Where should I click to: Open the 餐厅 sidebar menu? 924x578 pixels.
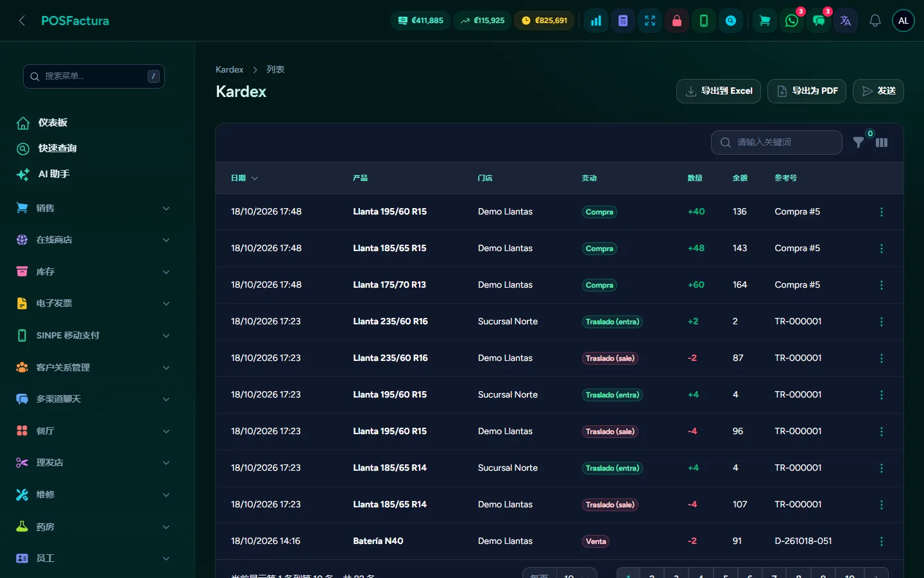[x=94, y=431]
